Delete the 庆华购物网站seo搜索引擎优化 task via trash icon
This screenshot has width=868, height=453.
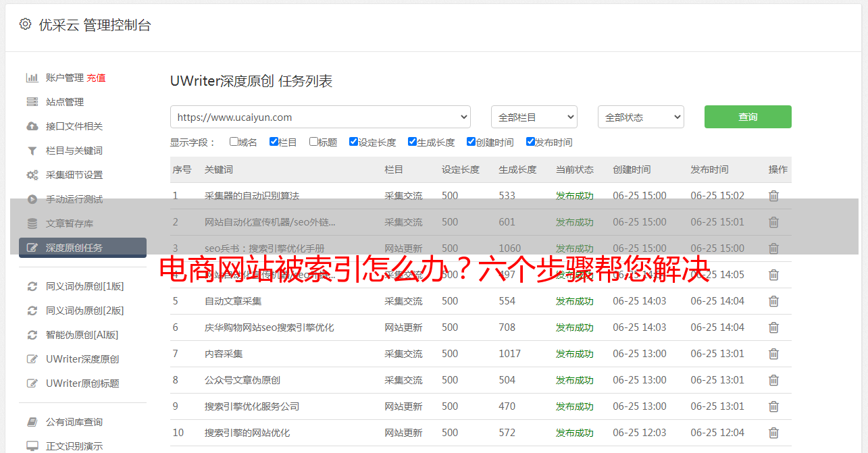click(x=773, y=327)
